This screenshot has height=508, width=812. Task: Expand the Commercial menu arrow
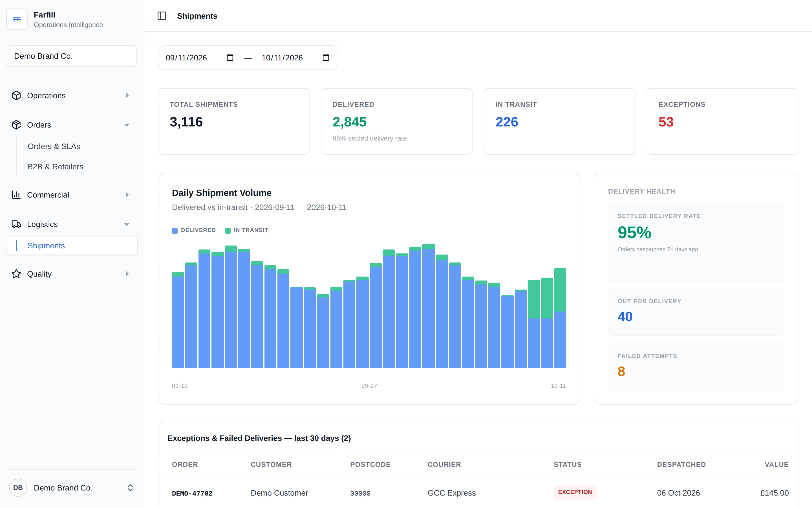pos(127,195)
